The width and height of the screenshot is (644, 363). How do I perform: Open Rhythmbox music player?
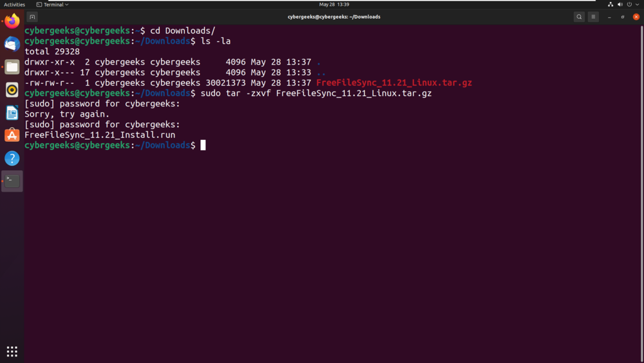pos(12,90)
